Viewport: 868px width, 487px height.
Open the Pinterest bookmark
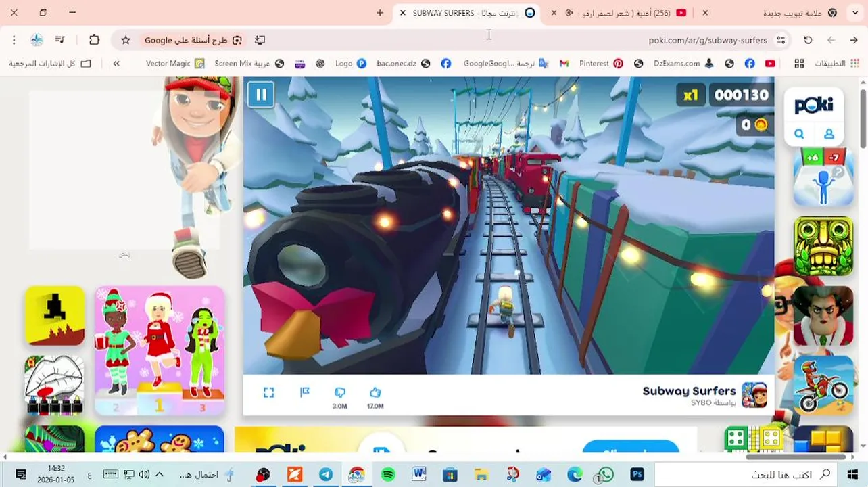(x=601, y=63)
